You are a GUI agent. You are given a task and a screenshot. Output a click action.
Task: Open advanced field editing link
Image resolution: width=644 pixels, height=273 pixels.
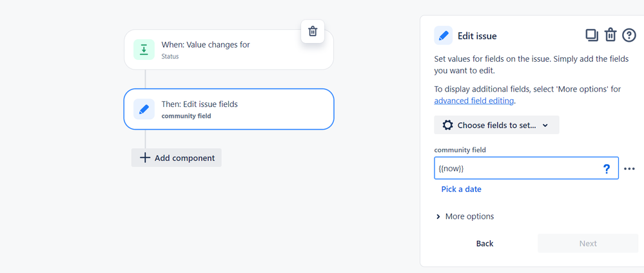(x=474, y=101)
